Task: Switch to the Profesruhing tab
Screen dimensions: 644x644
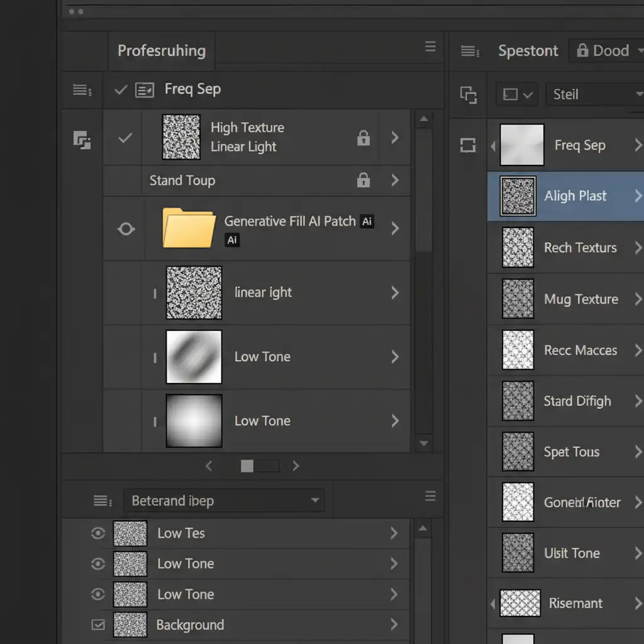Action: [x=162, y=51]
